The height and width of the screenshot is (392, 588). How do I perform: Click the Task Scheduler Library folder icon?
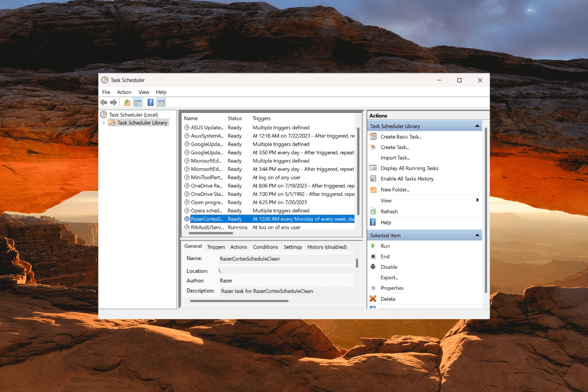(112, 123)
